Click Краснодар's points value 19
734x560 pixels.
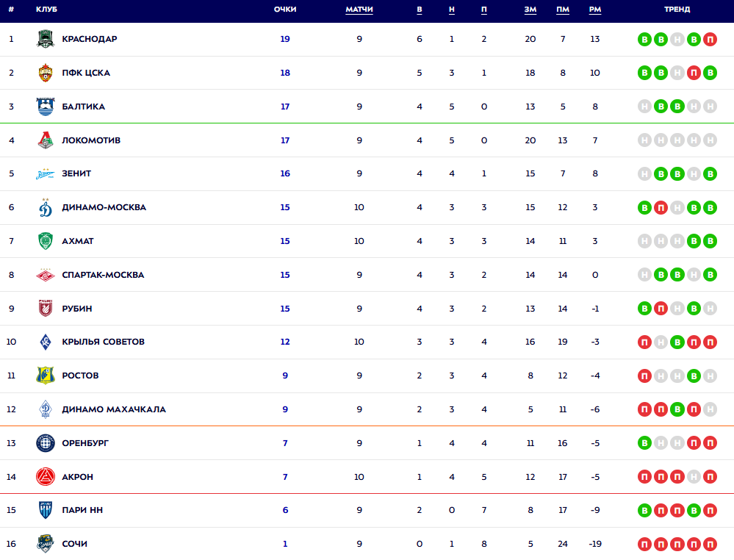[285, 39]
